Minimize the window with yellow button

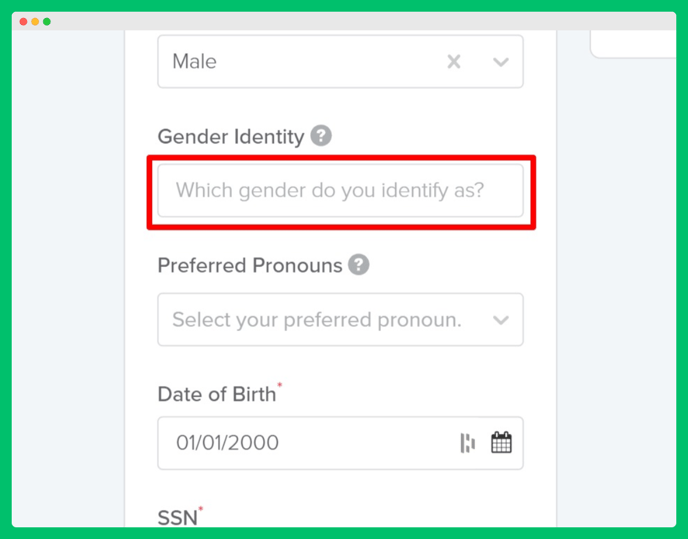(x=35, y=22)
